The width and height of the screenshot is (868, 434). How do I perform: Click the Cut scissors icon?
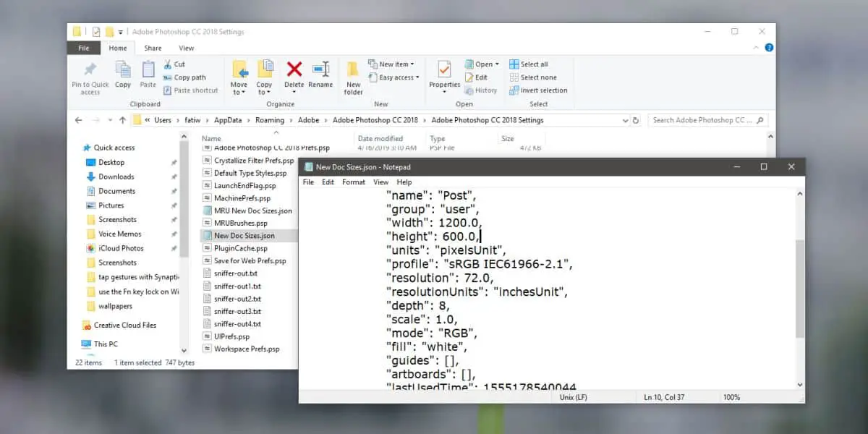pyautogui.click(x=169, y=64)
